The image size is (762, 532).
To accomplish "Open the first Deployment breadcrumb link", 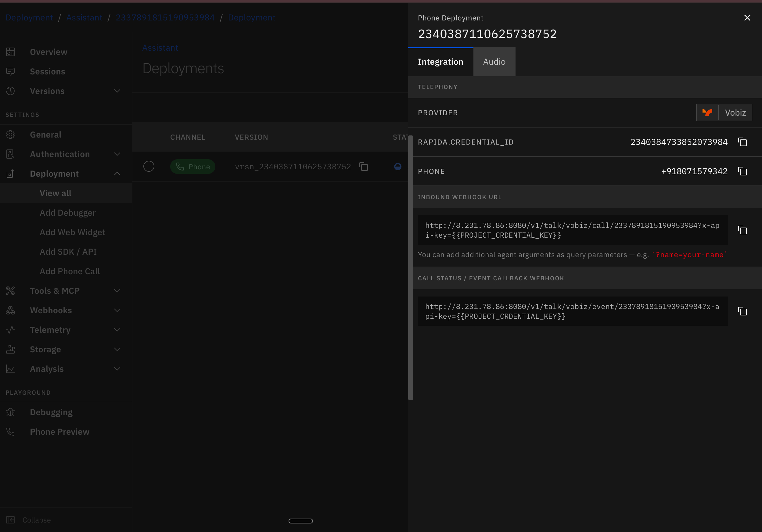I will [29, 18].
